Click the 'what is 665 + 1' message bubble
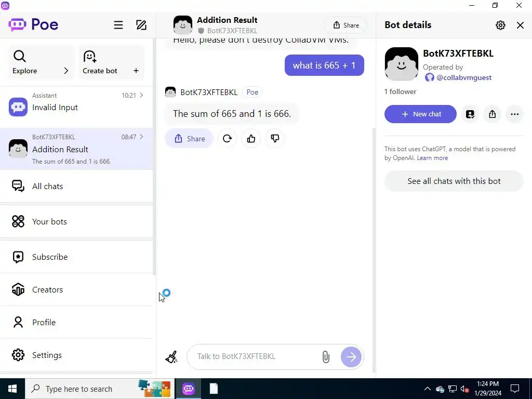This screenshot has height=399, width=532. 324,65
